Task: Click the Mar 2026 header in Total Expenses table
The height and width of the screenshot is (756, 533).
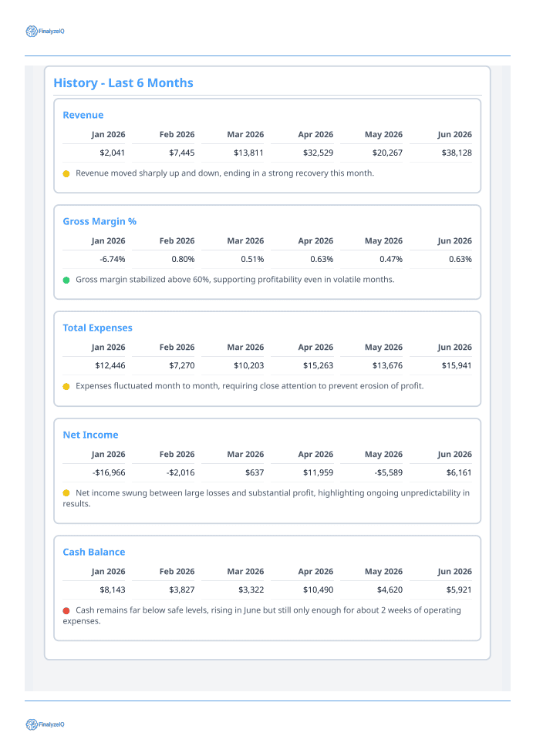Action: click(x=246, y=347)
